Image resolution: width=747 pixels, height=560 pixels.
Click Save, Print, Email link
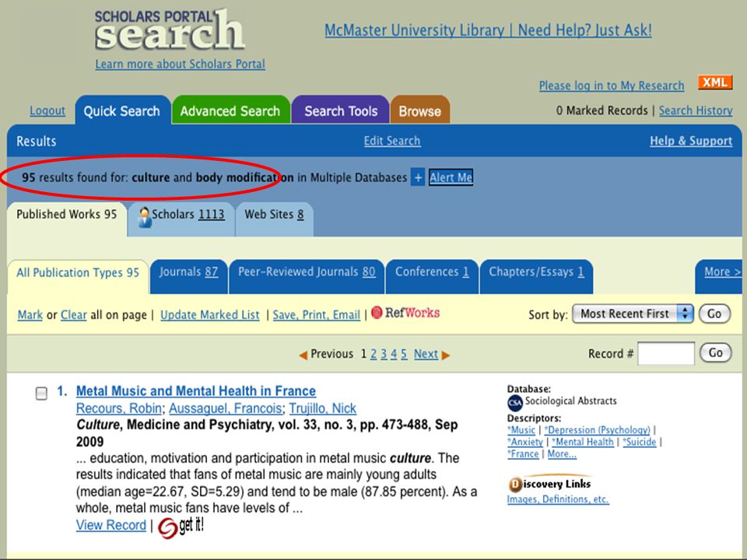pyautogui.click(x=317, y=315)
